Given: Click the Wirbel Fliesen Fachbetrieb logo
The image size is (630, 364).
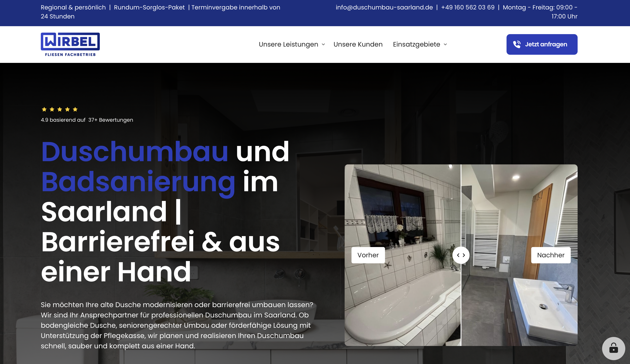Looking at the screenshot, I should click(70, 44).
